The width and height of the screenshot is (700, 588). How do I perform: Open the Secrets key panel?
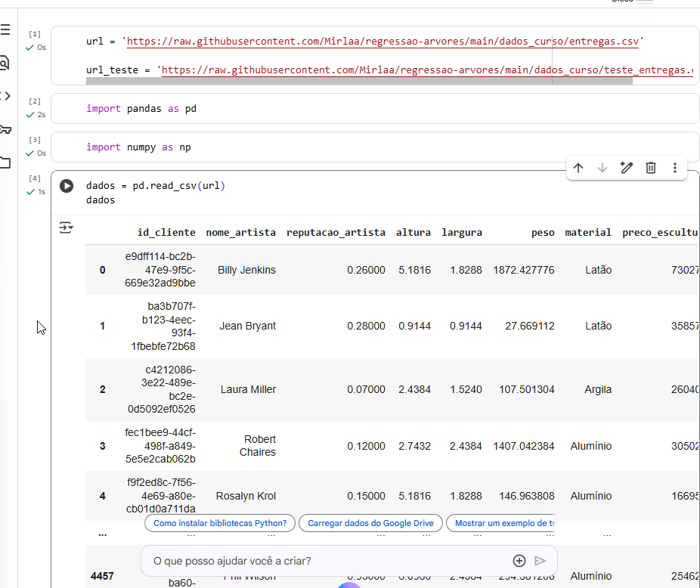click(5, 128)
